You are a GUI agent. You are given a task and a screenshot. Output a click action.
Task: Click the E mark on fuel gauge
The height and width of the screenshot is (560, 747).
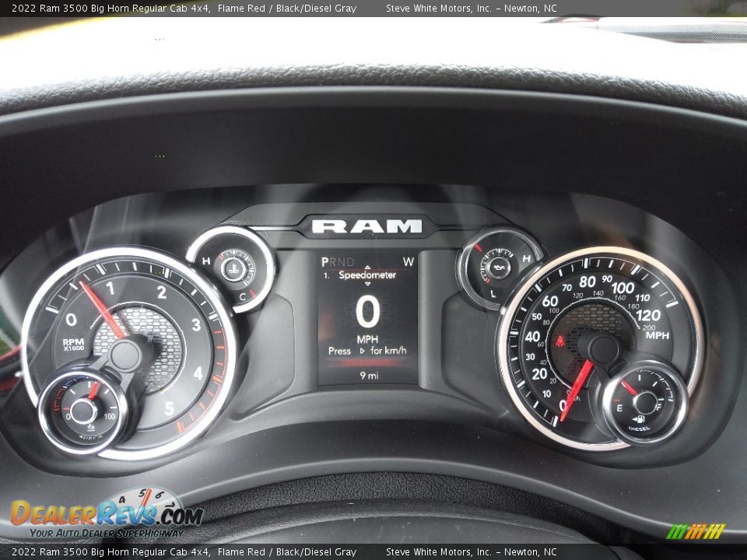click(x=620, y=408)
